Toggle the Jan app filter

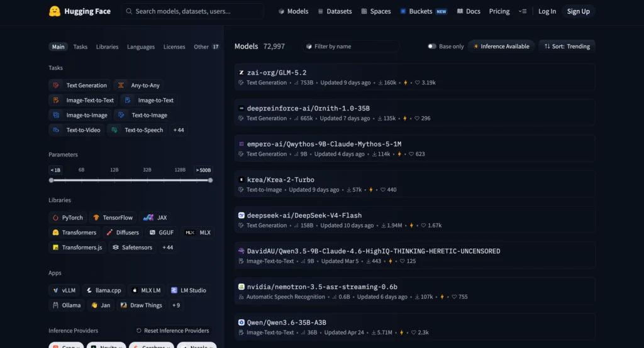coord(101,305)
